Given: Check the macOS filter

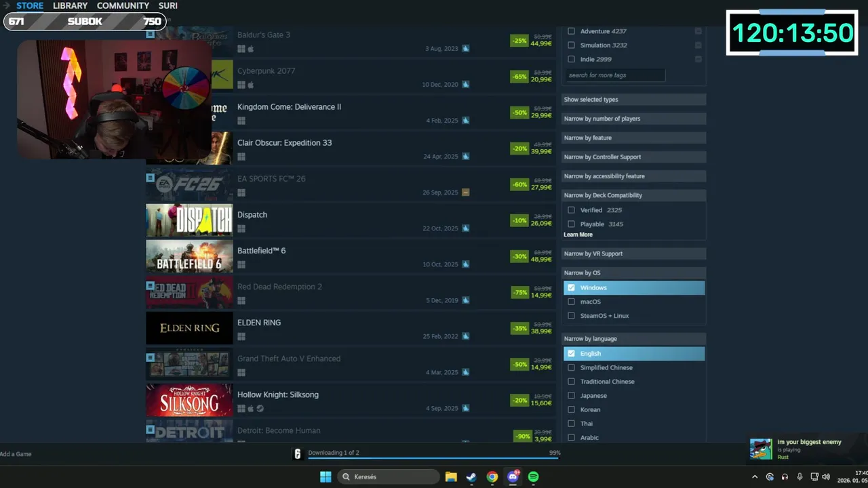Looking at the screenshot, I should (571, 302).
